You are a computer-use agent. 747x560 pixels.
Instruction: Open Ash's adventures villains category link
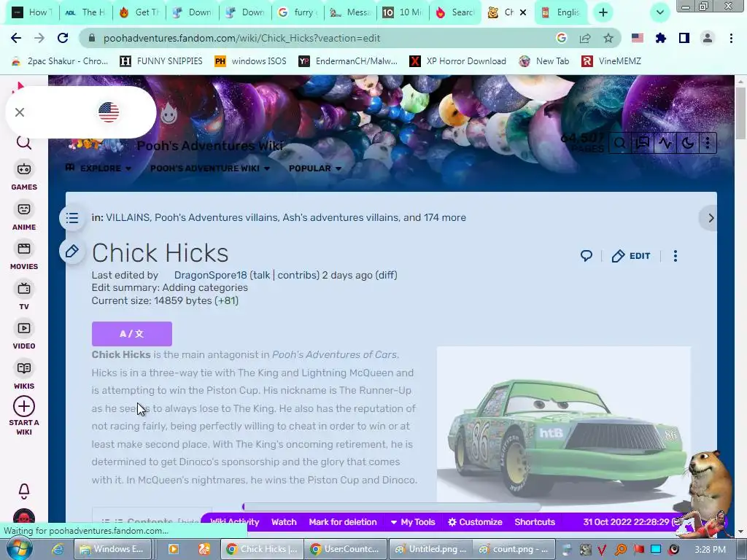[341, 217]
